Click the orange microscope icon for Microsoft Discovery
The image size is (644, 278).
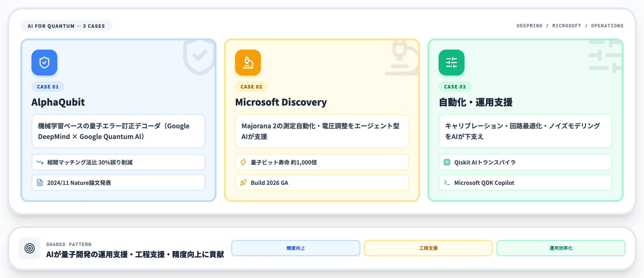(x=248, y=63)
